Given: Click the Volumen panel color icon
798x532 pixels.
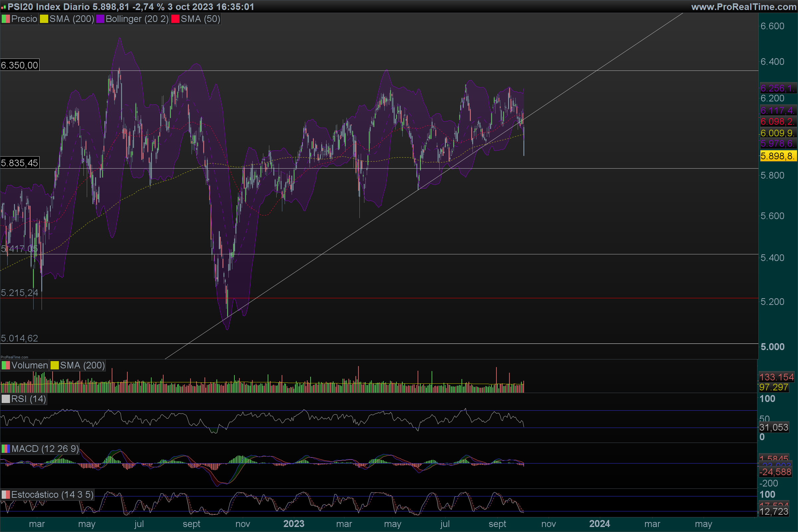Looking at the screenshot, I should click(x=6, y=365).
